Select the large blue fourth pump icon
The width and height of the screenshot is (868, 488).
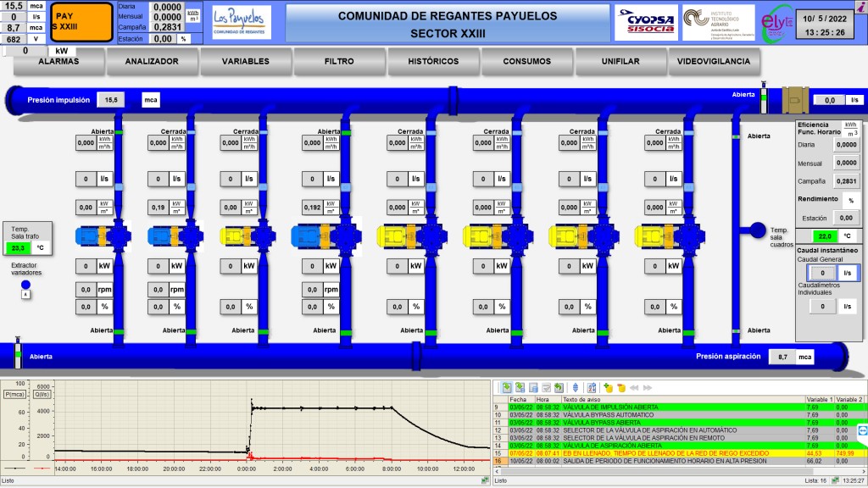325,236
